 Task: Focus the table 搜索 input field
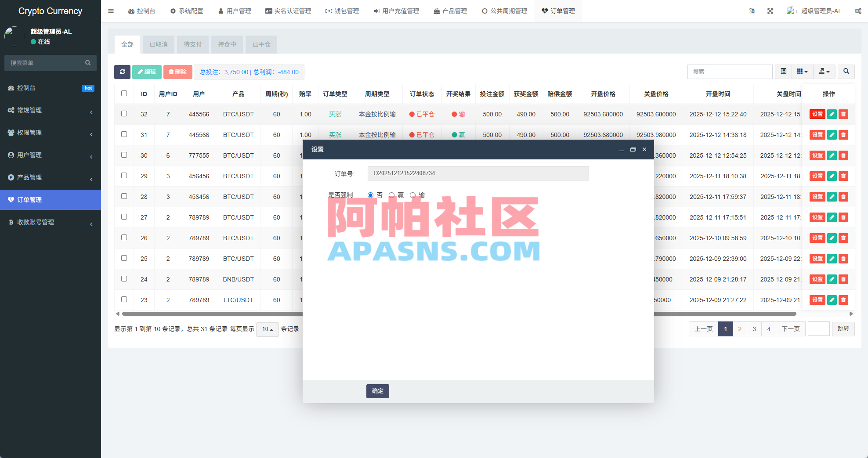730,72
